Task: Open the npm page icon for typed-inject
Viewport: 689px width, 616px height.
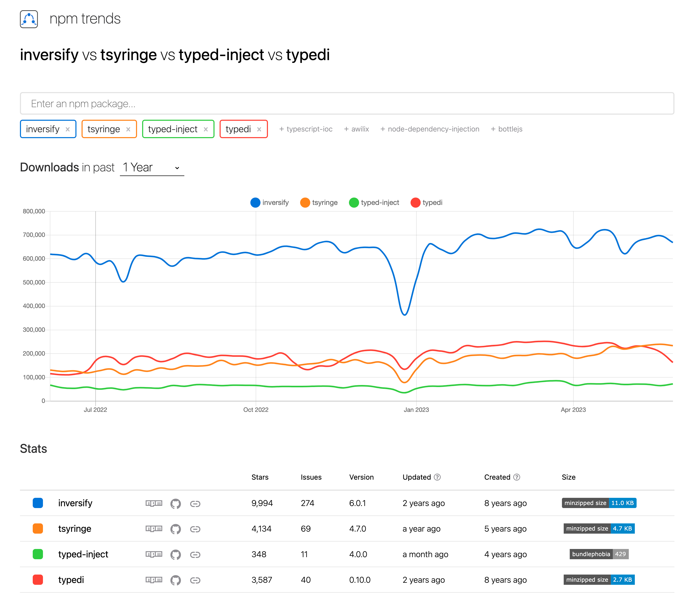Action: click(x=154, y=554)
